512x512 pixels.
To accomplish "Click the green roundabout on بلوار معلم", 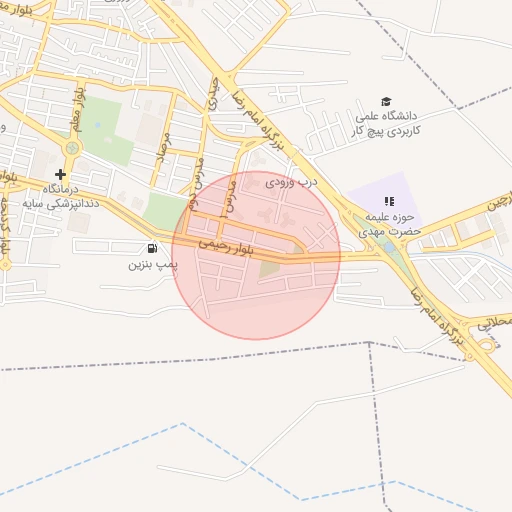I will pos(73,148).
